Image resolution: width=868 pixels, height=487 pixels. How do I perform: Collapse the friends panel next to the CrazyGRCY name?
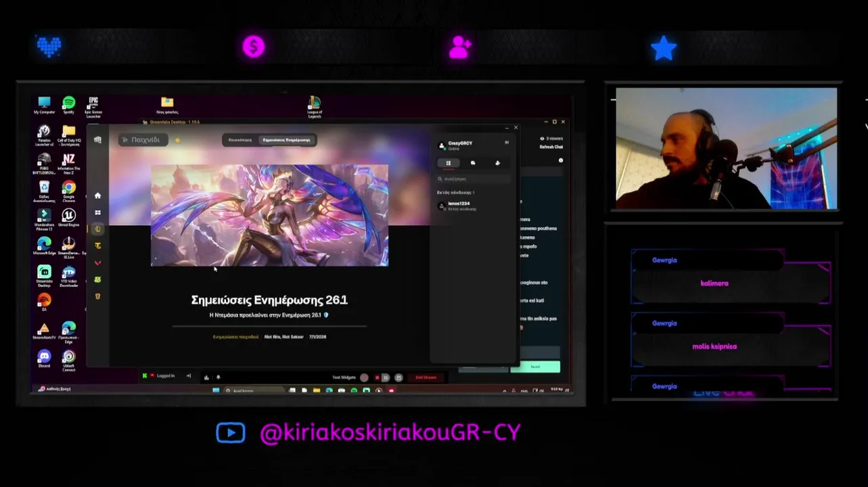[x=506, y=143]
